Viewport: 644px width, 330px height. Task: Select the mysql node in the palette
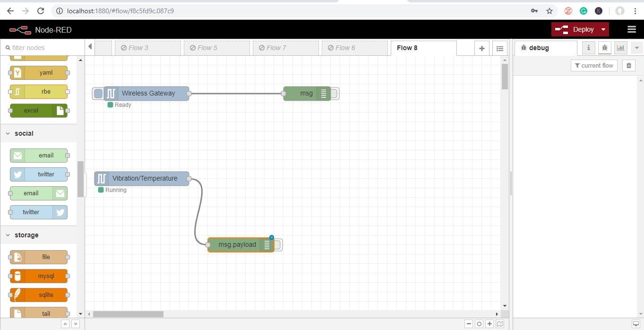[39, 276]
